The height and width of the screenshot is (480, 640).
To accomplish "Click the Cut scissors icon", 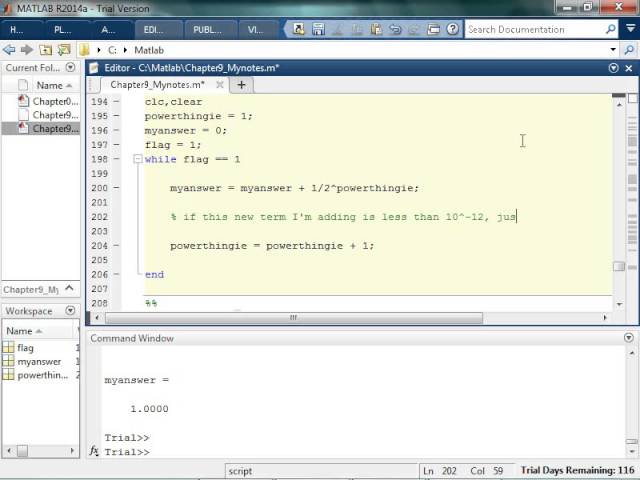I will pyautogui.click(x=337, y=29).
